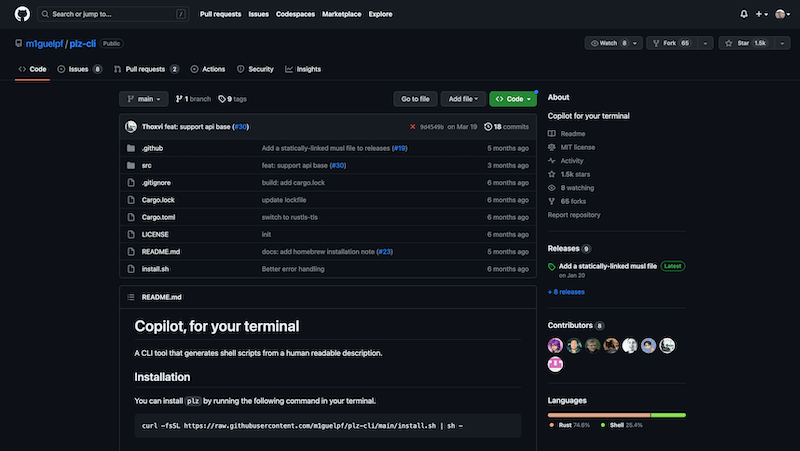Open the notifications bell
This screenshot has height=451, width=800.
click(x=743, y=14)
